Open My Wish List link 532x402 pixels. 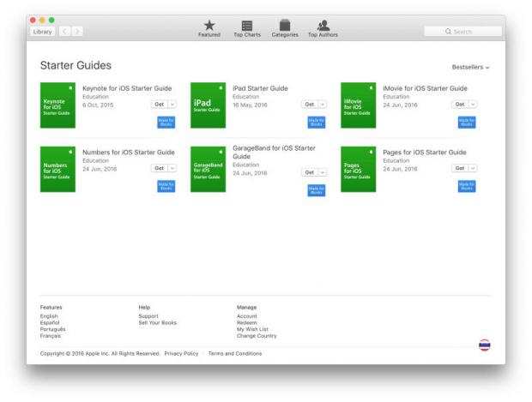252,329
